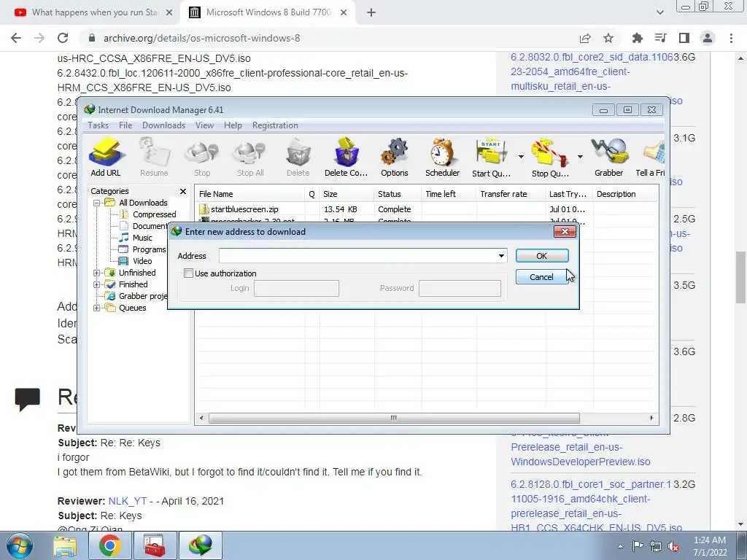Image resolution: width=747 pixels, height=560 pixels.
Task: Select the Compressed category
Action: (154, 215)
